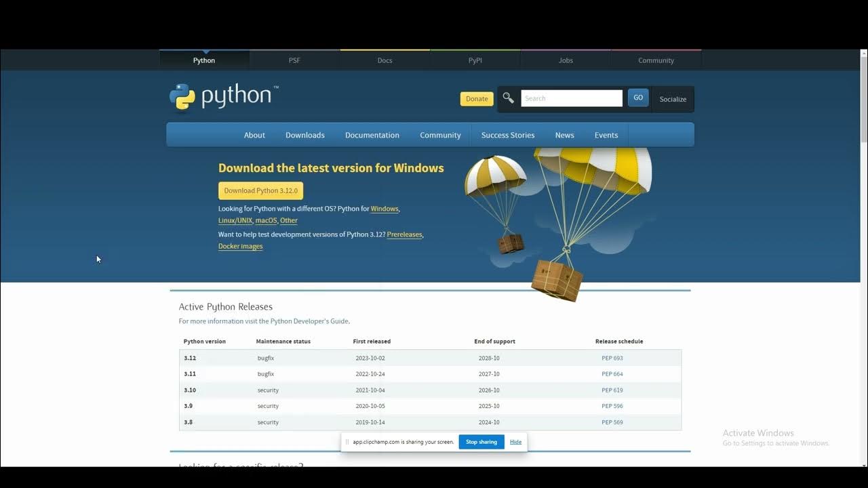Follow the Linux/UNIX download link

235,220
